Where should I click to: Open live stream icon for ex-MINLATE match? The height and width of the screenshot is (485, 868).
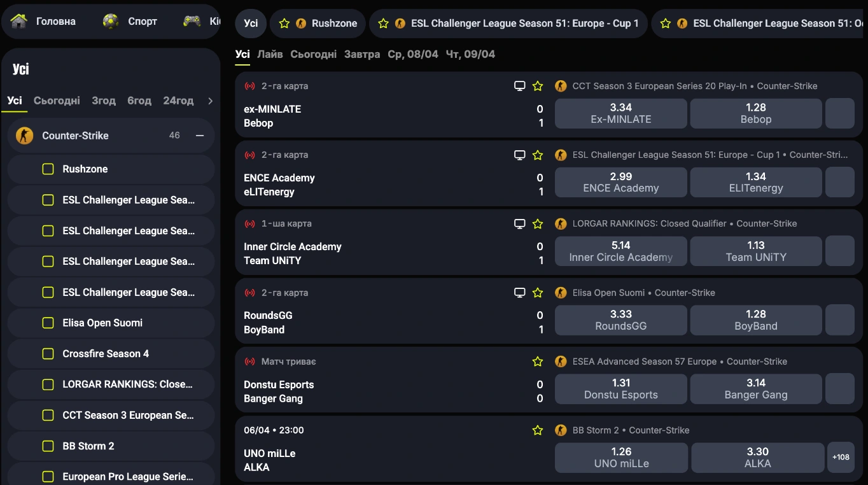coord(520,86)
